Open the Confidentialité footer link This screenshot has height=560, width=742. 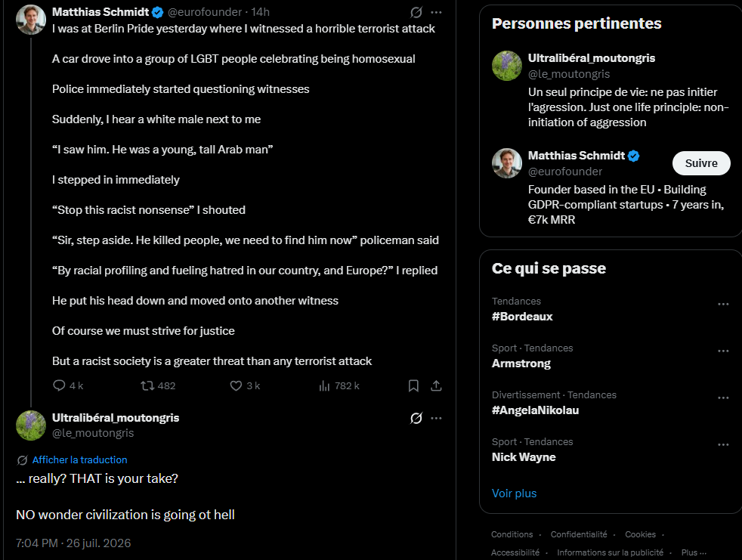(579, 534)
